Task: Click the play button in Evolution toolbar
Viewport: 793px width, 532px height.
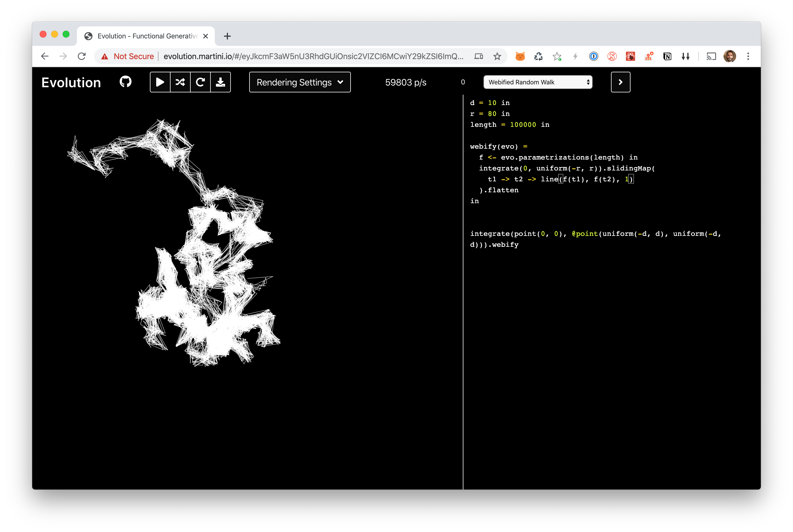Action: 160,82
